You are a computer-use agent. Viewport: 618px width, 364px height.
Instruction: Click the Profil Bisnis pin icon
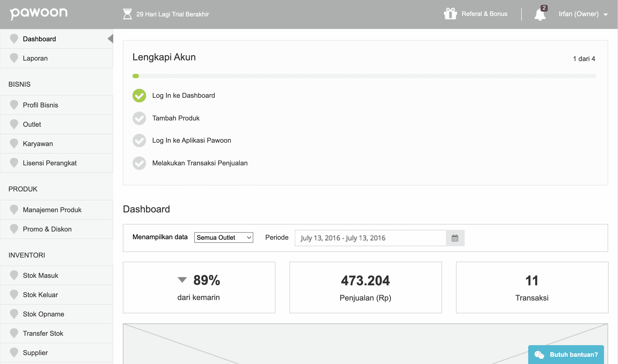click(14, 105)
